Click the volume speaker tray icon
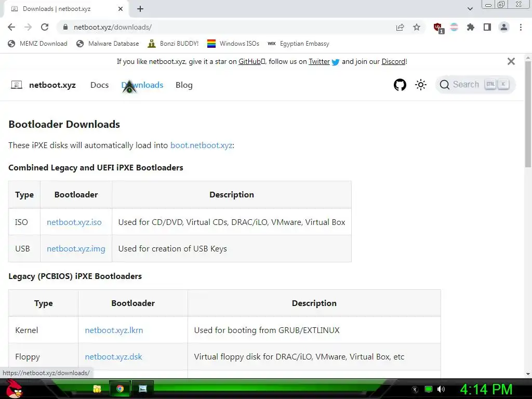The width and height of the screenshot is (532, 399). point(441,389)
